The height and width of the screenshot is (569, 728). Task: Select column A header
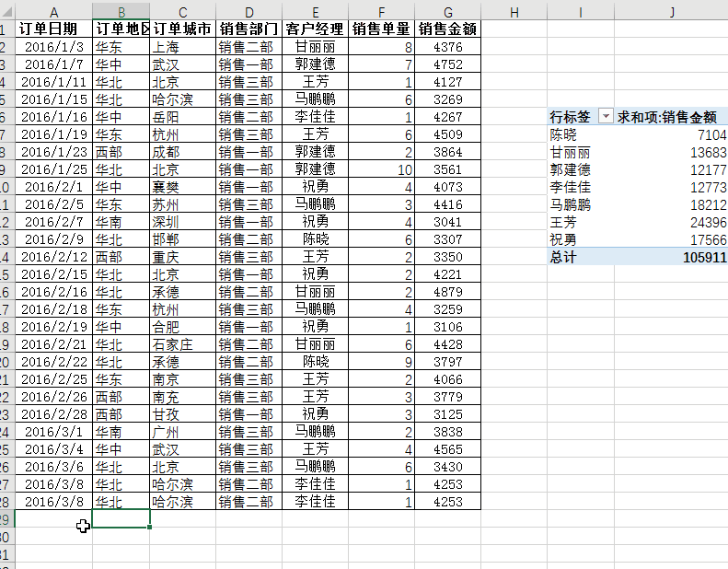tap(54, 12)
